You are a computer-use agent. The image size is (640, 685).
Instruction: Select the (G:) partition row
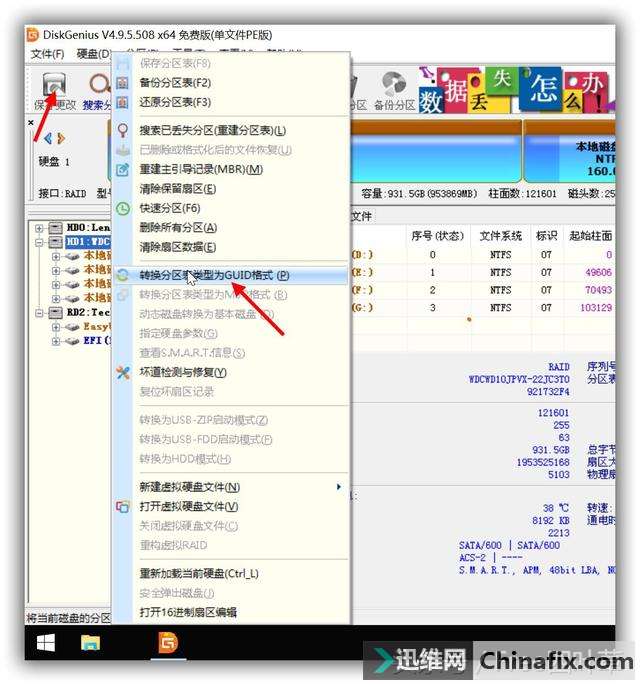(483, 308)
